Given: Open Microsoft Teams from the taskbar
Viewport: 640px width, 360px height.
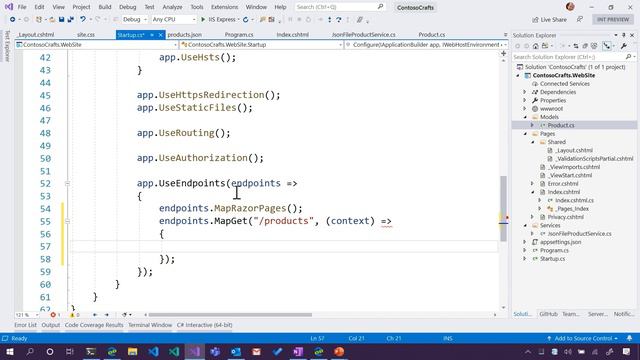Looking at the screenshot, I should [215, 351].
